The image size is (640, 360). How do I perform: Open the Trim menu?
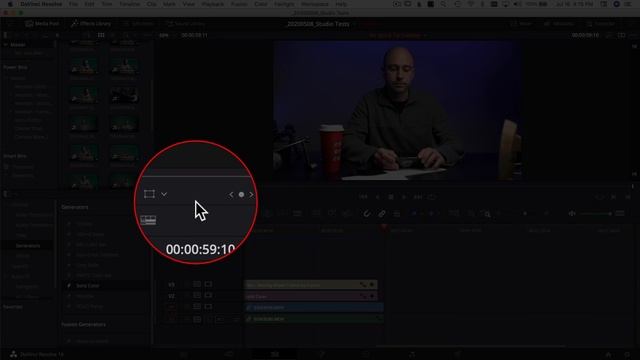click(107, 4)
